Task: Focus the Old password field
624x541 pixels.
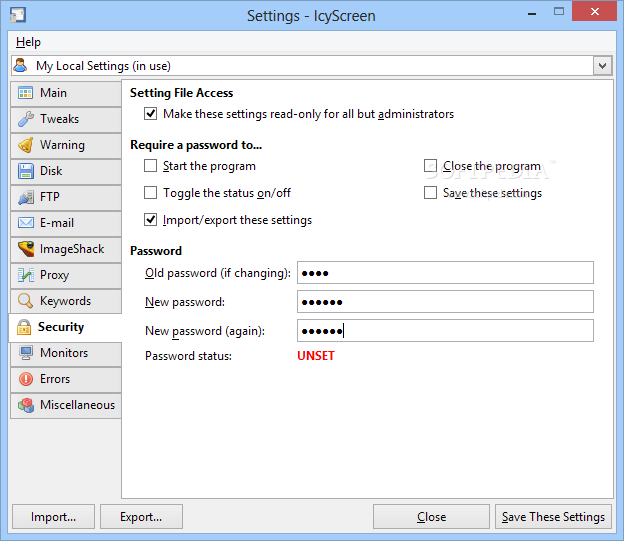Action: pos(445,273)
